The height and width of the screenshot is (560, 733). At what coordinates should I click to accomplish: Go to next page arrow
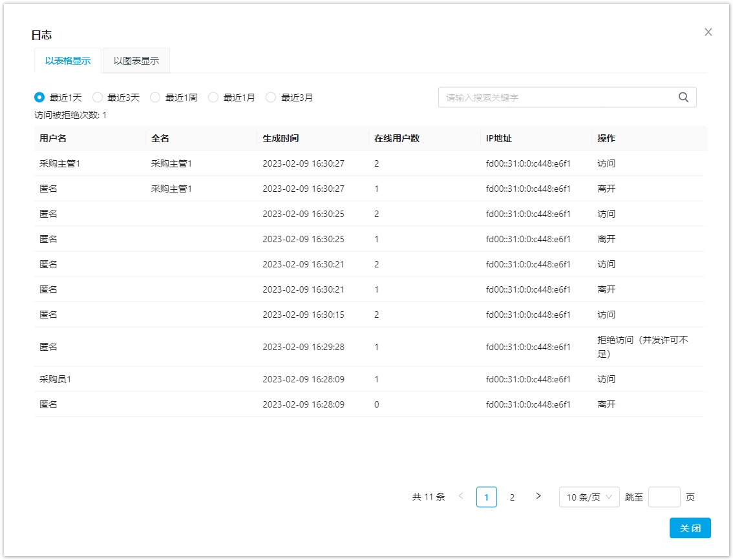(x=538, y=496)
